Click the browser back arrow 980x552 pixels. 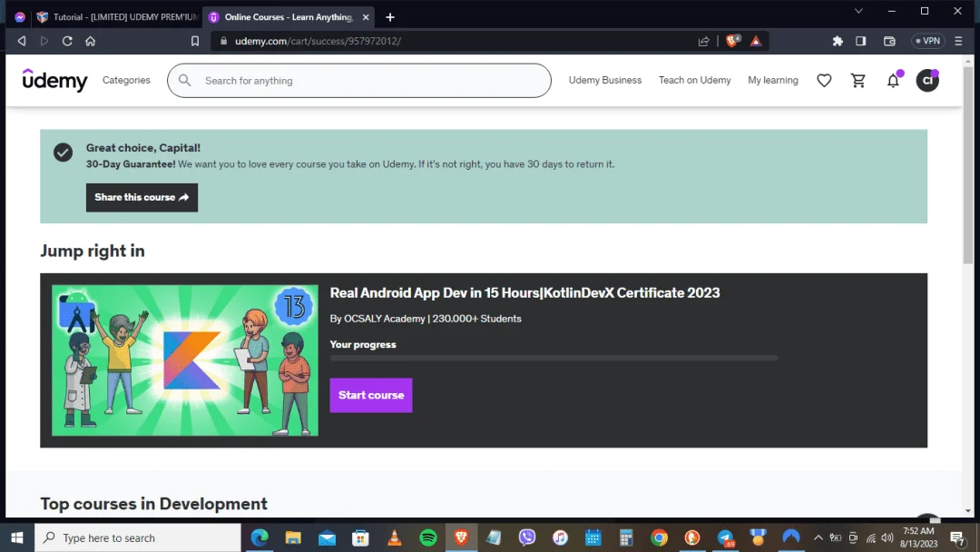click(22, 41)
